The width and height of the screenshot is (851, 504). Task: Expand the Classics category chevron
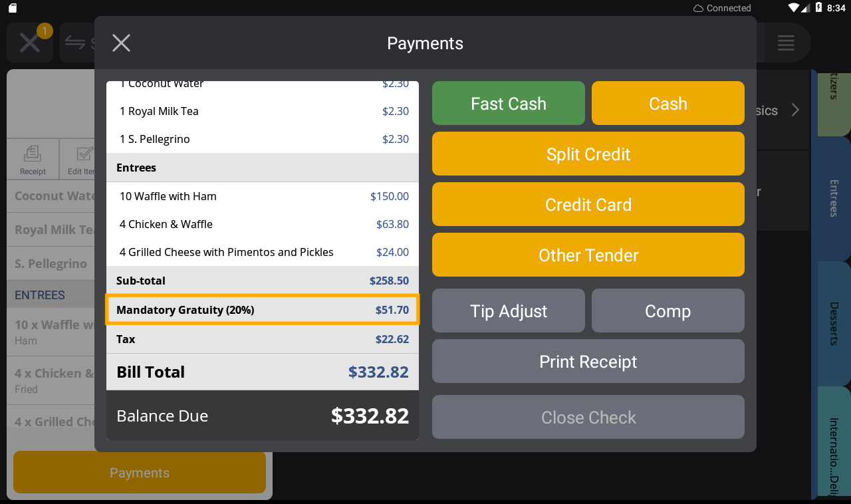click(796, 111)
